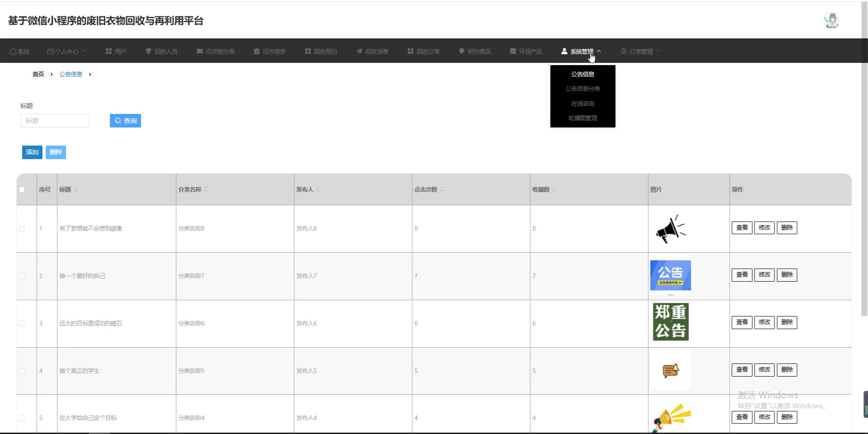Check the box for row 2
Image resolution: width=868 pixels, height=434 pixels.
[x=22, y=276]
